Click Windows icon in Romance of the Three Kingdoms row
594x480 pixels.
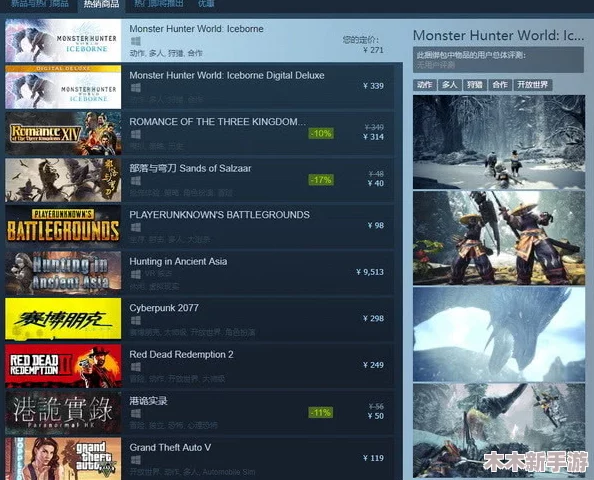pos(136,134)
